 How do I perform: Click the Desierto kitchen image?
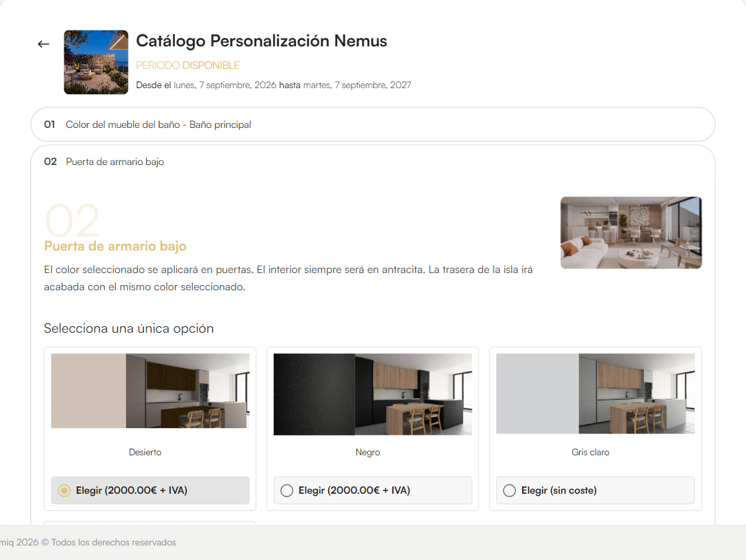click(x=150, y=390)
